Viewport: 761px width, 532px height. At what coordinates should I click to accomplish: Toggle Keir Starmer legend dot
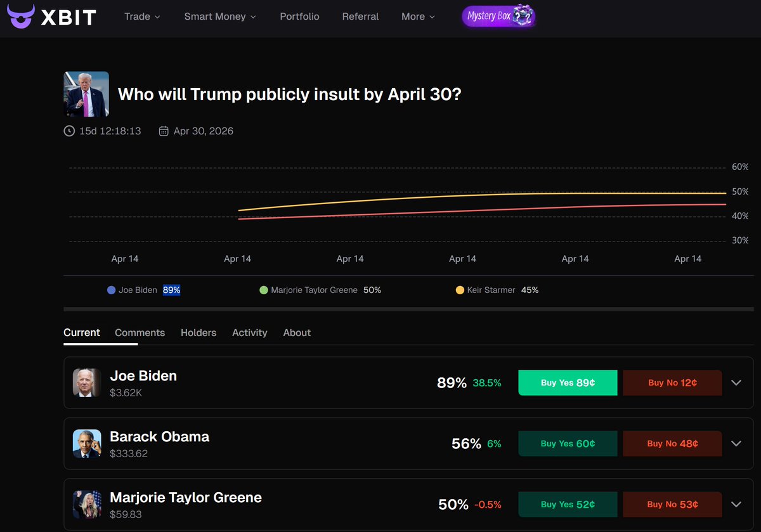(x=460, y=290)
